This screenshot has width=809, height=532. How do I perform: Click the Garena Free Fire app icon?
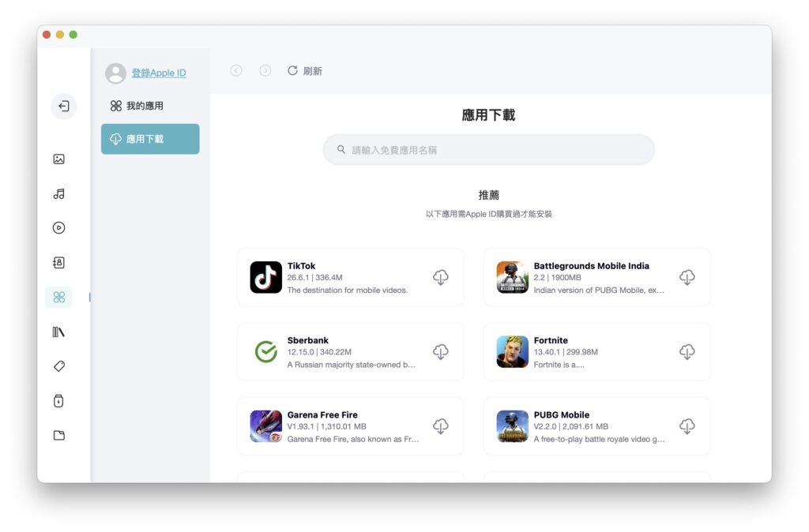coord(266,426)
